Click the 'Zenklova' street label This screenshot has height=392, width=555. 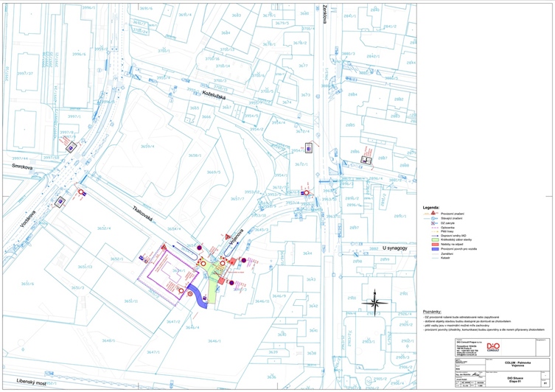click(x=324, y=15)
